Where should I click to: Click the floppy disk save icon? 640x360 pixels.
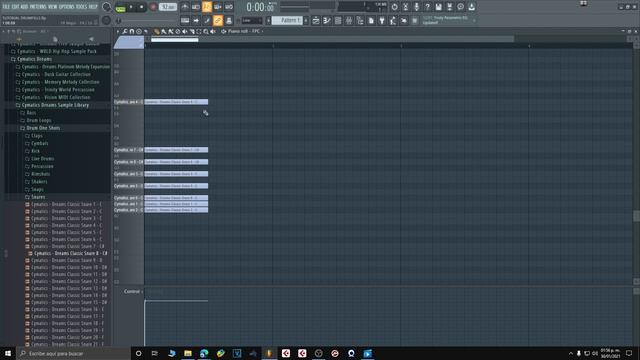tap(438, 7)
